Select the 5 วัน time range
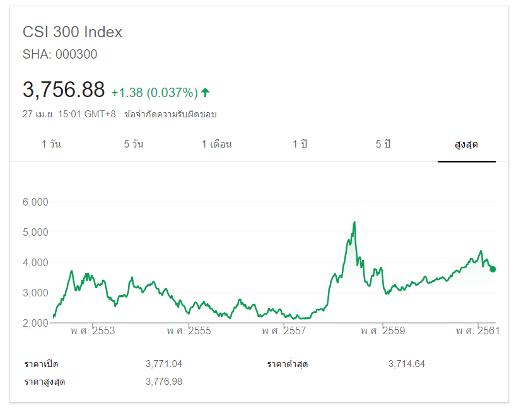Image resolution: width=526 pixels, height=420 pixels. 134,144
